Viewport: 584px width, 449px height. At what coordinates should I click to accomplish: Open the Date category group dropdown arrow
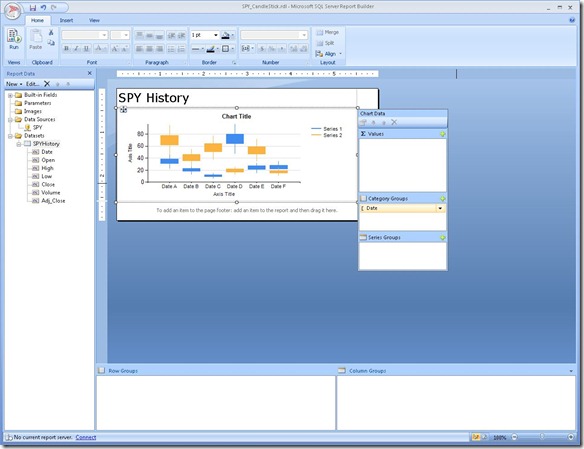(x=440, y=208)
